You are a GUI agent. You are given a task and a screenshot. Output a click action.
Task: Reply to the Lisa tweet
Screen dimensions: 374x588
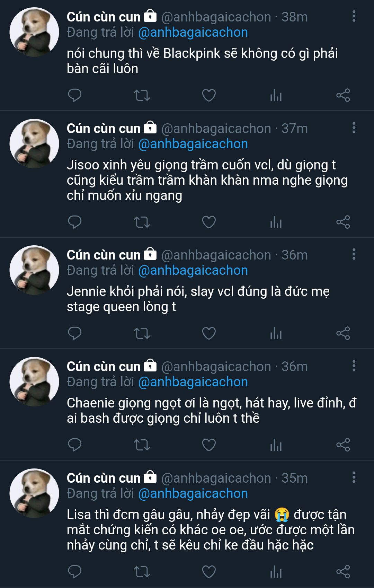coord(74,572)
